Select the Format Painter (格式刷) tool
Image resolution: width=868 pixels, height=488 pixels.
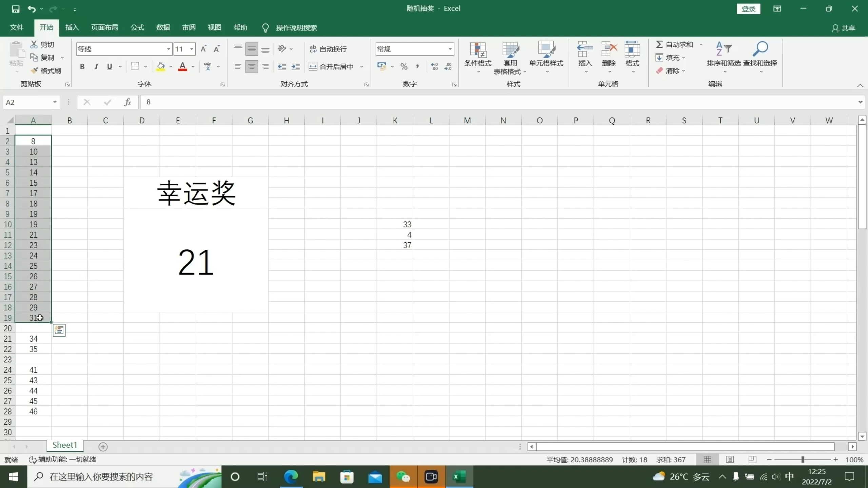46,70
